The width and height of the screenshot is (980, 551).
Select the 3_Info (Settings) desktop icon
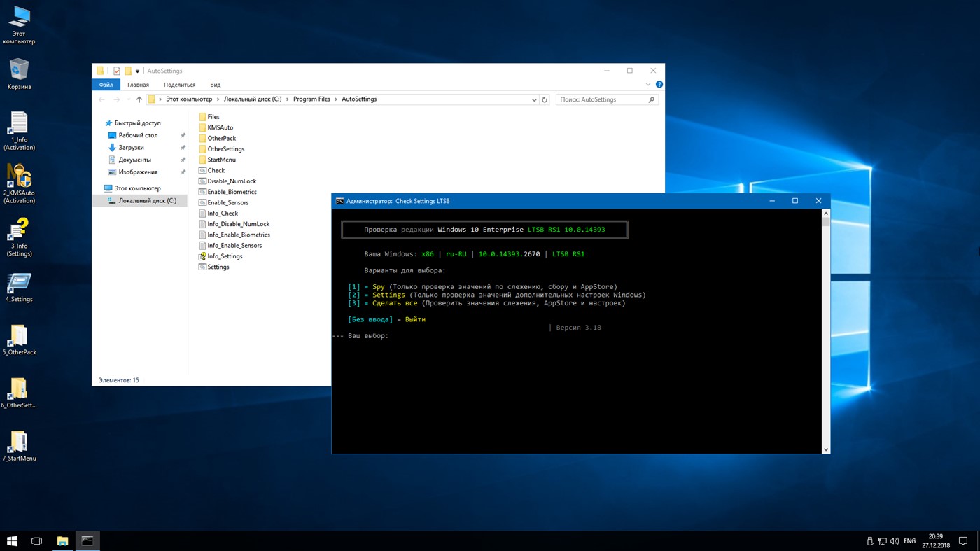pyautogui.click(x=19, y=237)
